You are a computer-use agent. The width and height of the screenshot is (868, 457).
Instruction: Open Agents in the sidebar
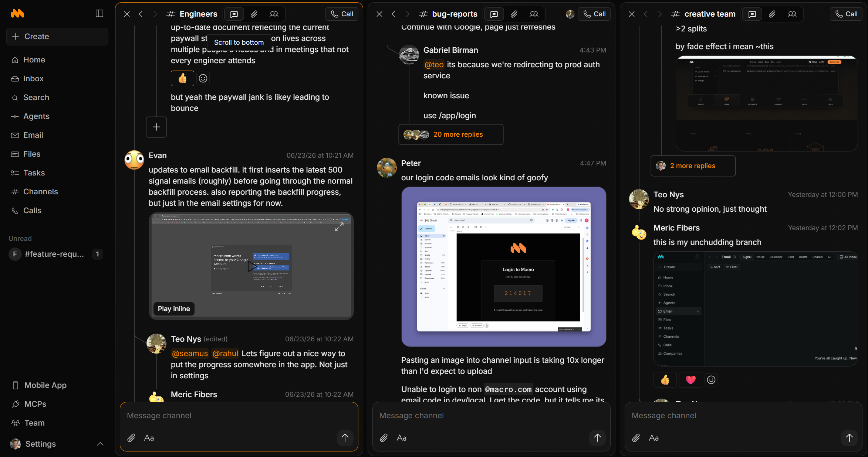point(57,116)
